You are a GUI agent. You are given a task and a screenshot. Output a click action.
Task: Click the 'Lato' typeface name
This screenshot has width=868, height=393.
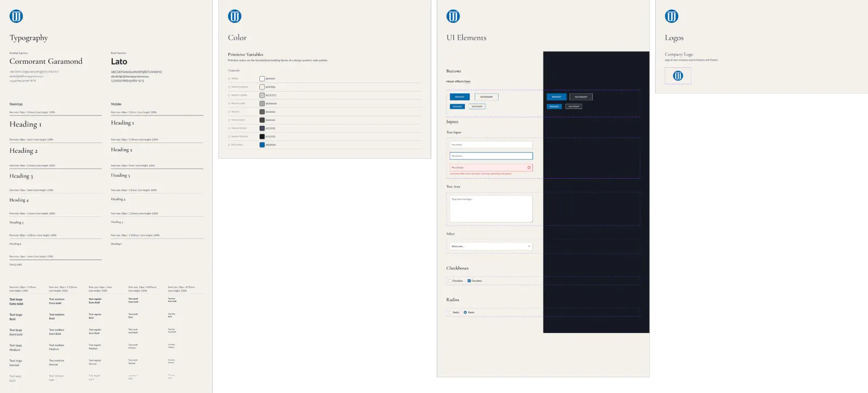[119, 61]
